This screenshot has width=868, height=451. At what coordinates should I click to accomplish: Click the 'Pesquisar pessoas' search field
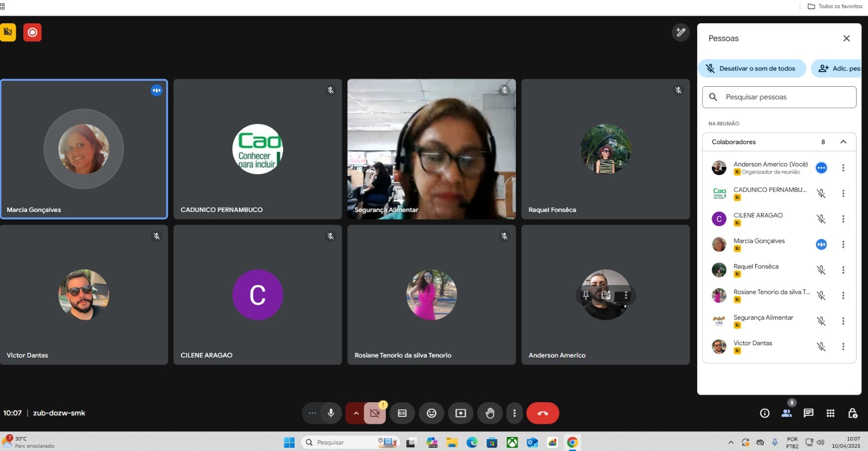pos(779,97)
